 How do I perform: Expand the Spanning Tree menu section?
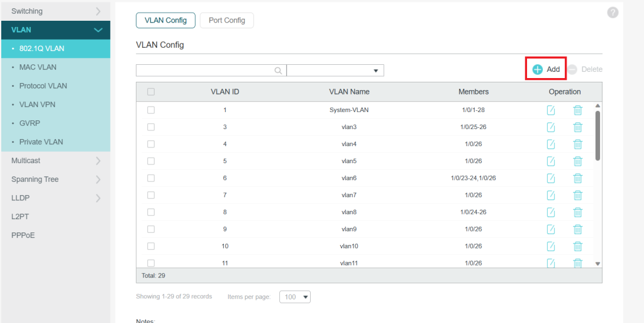pyautogui.click(x=55, y=179)
